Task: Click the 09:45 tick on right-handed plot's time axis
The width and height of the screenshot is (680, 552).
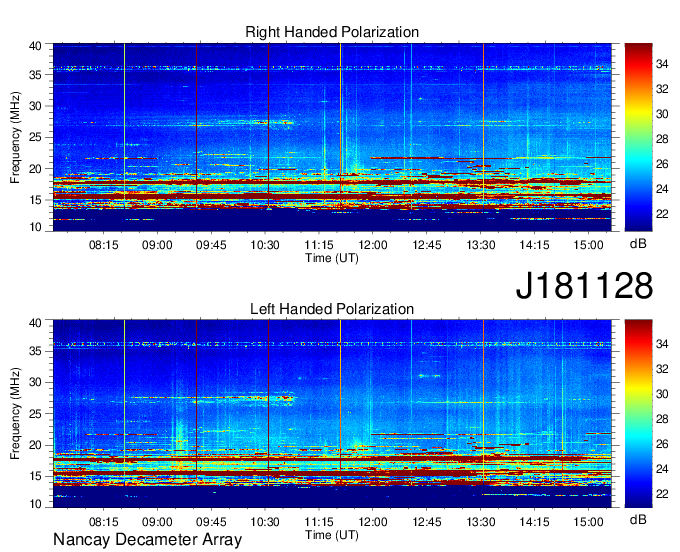Action: pyautogui.click(x=211, y=245)
